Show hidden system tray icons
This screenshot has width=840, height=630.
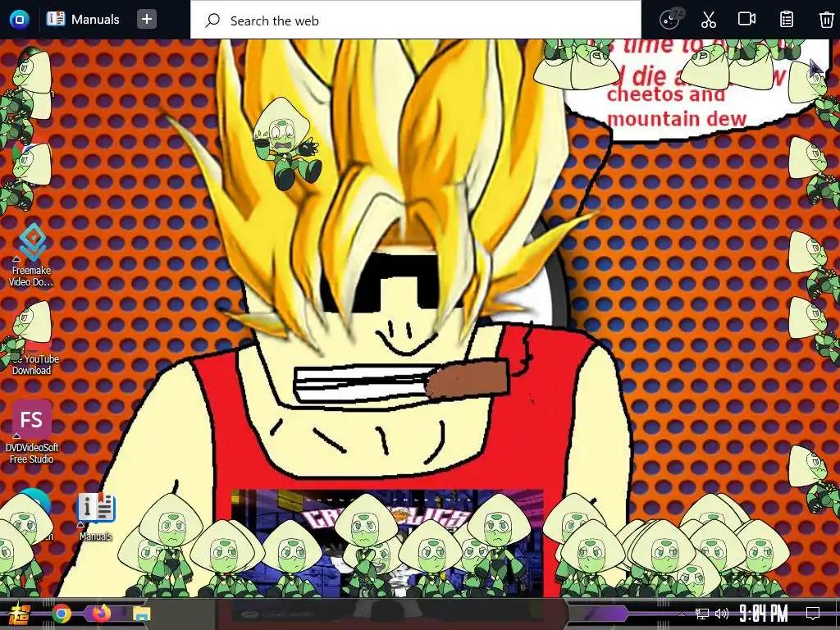pos(682,614)
